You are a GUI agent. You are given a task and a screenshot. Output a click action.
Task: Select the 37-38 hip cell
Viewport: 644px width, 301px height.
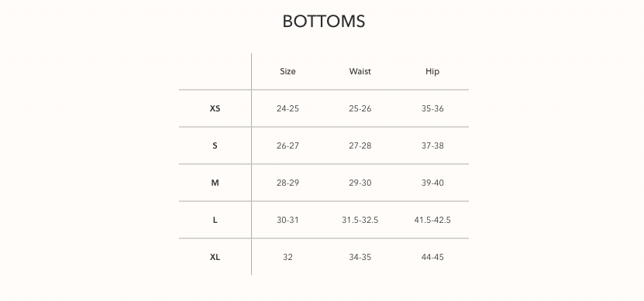(432, 145)
